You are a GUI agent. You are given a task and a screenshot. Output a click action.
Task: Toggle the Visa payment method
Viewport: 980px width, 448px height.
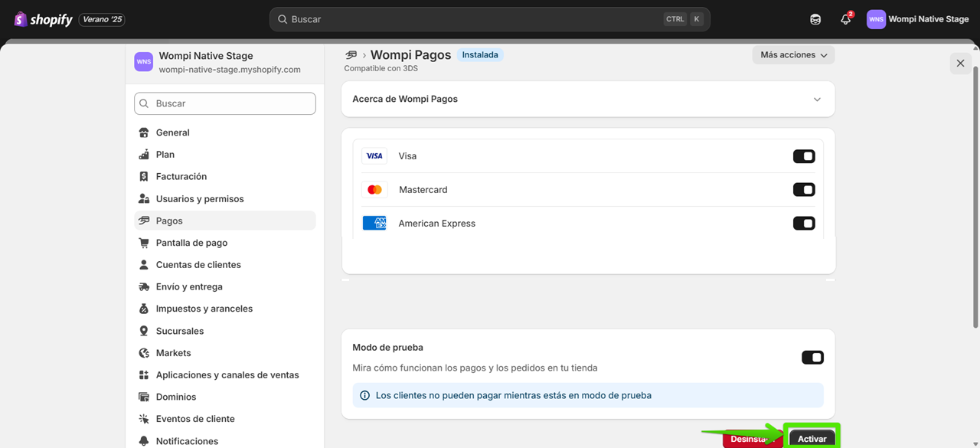[804, 155]
